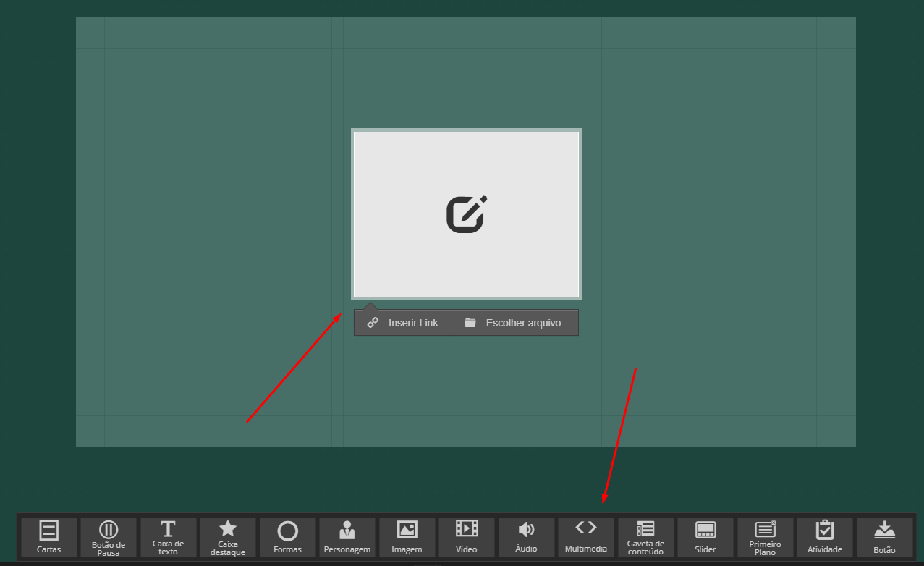Add an Áudio element

click(x=526, y=537)
